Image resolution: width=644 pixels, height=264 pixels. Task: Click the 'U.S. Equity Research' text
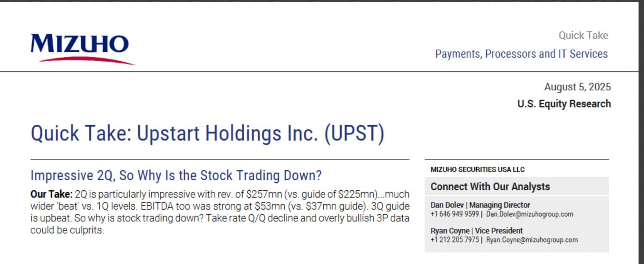click(x=564, y=104)
